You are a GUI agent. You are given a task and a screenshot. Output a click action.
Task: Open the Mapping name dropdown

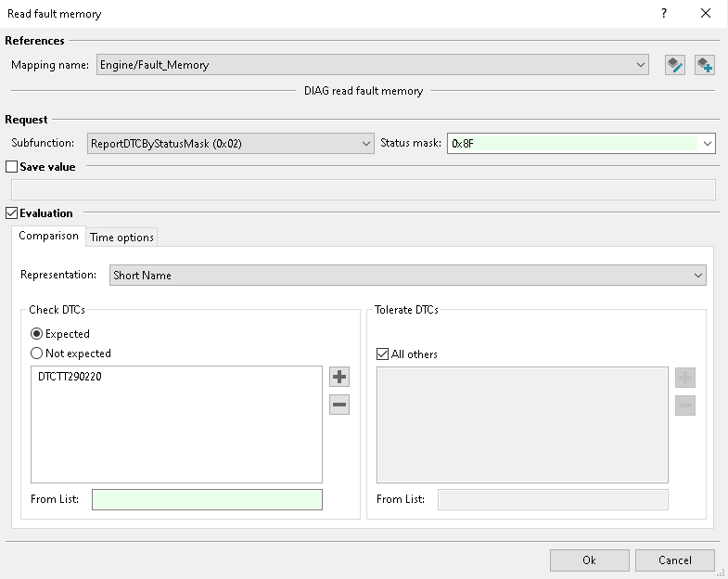(x=373, y=65)
